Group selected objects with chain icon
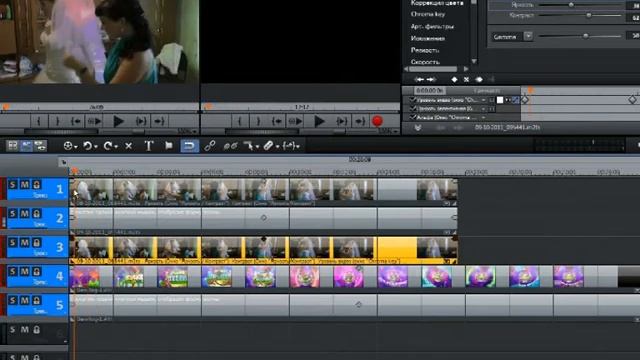Image resolution: width=640 pixels, height=360 pixels. point(210,146)
